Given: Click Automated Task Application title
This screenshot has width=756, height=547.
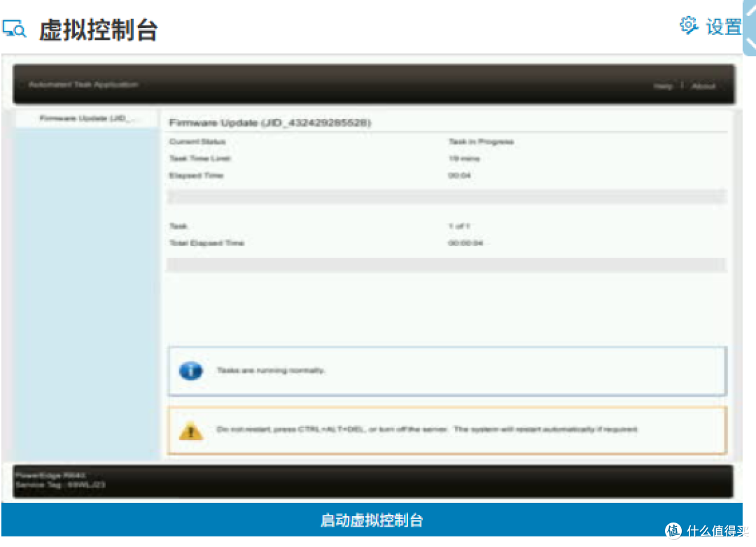Looking at the screenshot, I should coord(83,85).
